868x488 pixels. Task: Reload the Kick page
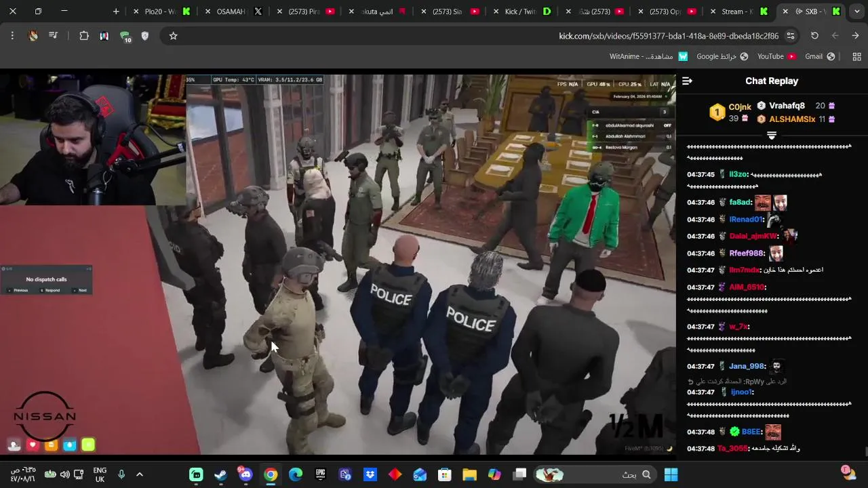[814, 36]
